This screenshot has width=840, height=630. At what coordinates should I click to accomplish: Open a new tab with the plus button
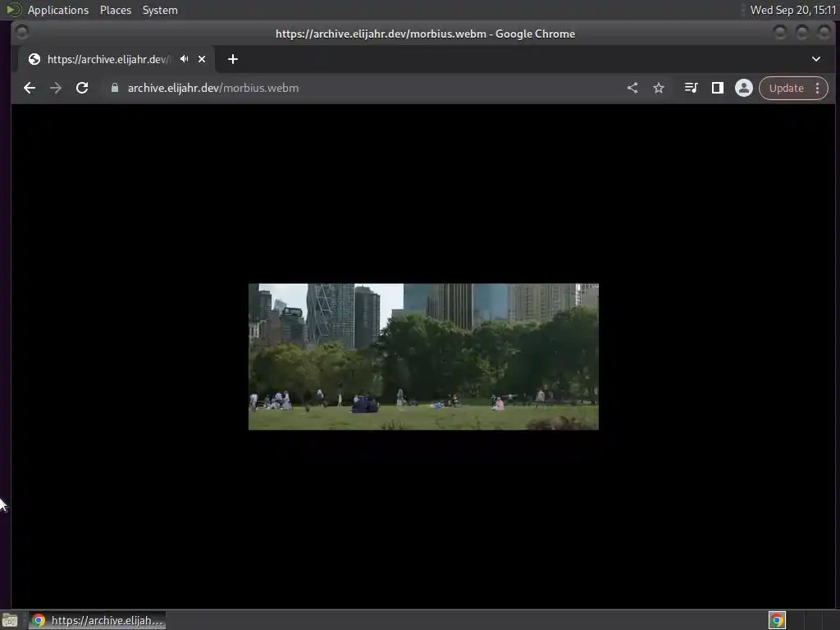click(232, 59)
